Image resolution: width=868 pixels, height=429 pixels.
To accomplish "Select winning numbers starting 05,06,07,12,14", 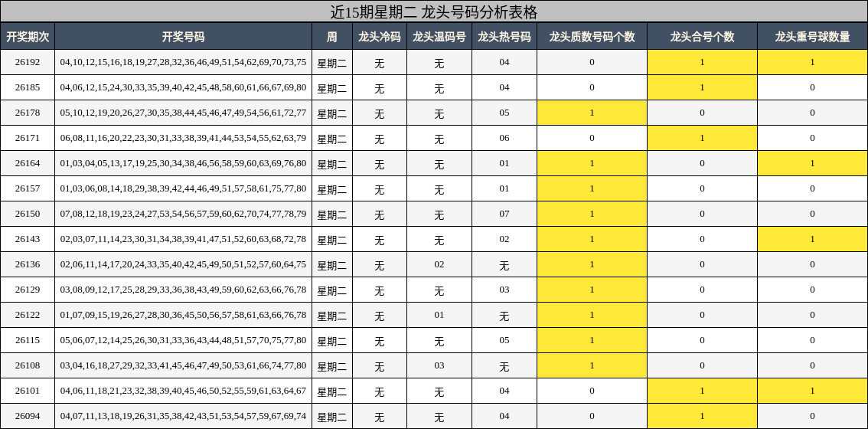I will click(183, 340).
